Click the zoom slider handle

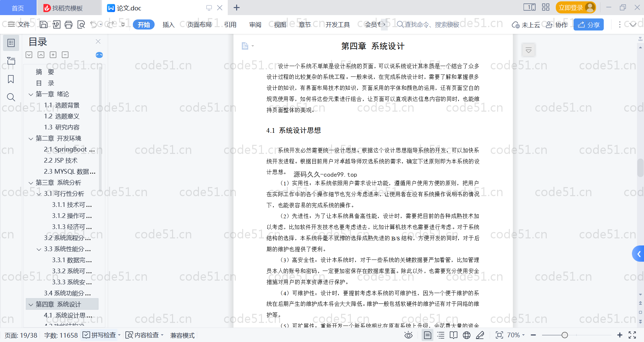point(565,335)
